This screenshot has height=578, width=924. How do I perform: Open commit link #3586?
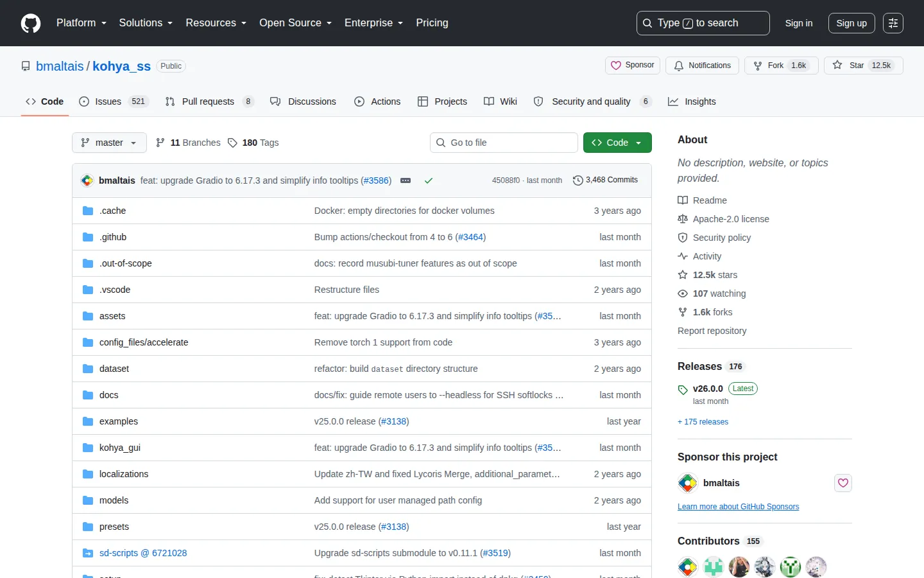[375, 180]
